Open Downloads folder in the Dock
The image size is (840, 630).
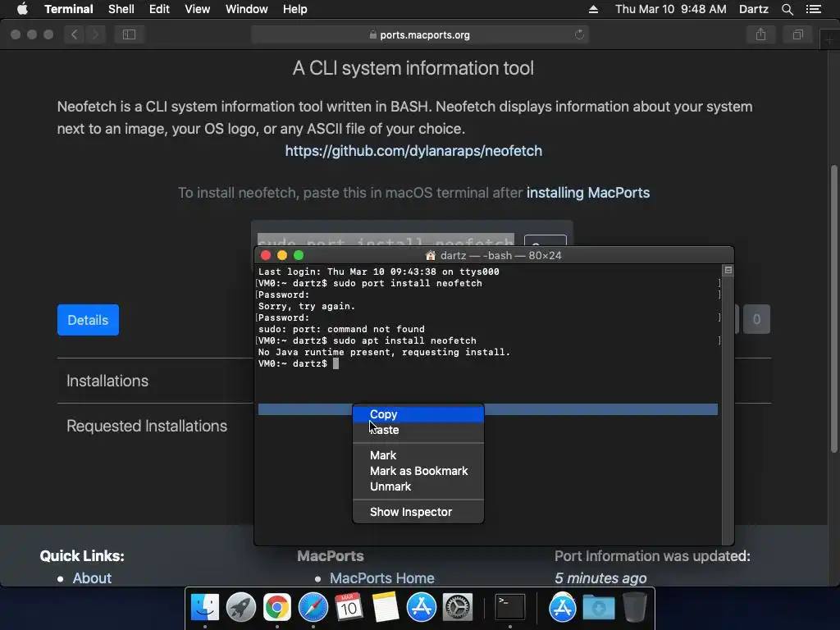point(598,607)
